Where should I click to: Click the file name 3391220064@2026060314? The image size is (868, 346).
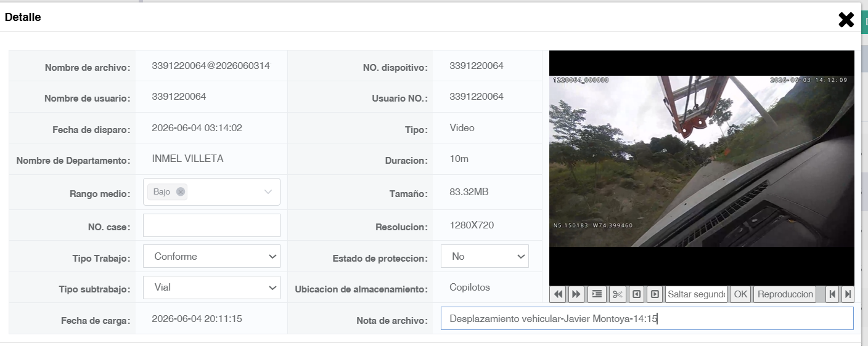(x=211, y=66)
